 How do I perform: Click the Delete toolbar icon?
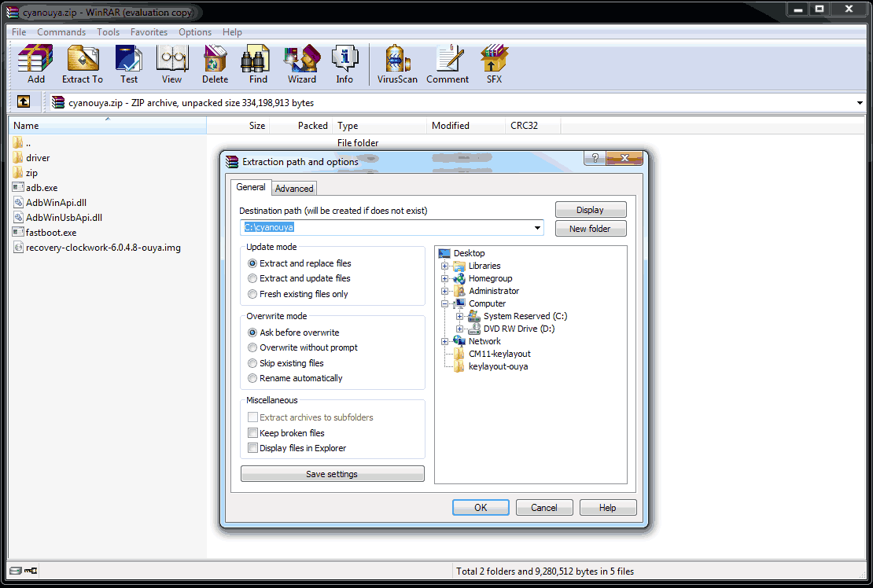[215, 64]
